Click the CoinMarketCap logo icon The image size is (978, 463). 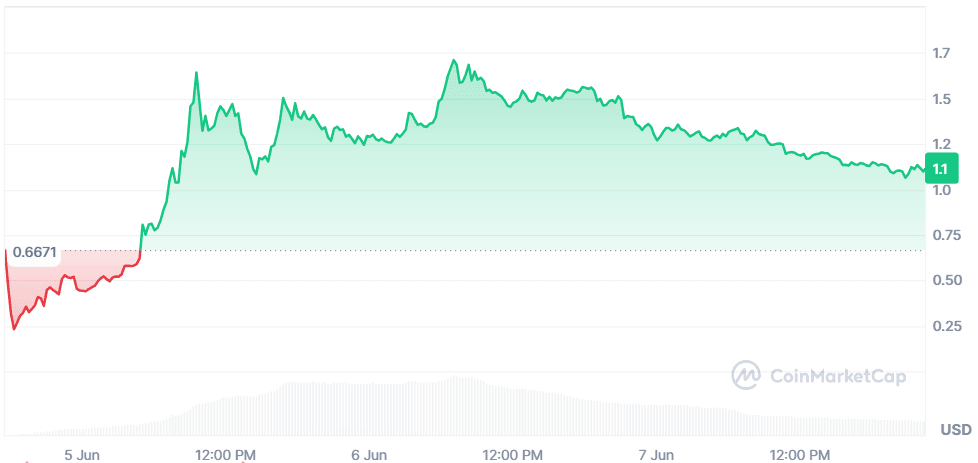(x=746, y=376)
